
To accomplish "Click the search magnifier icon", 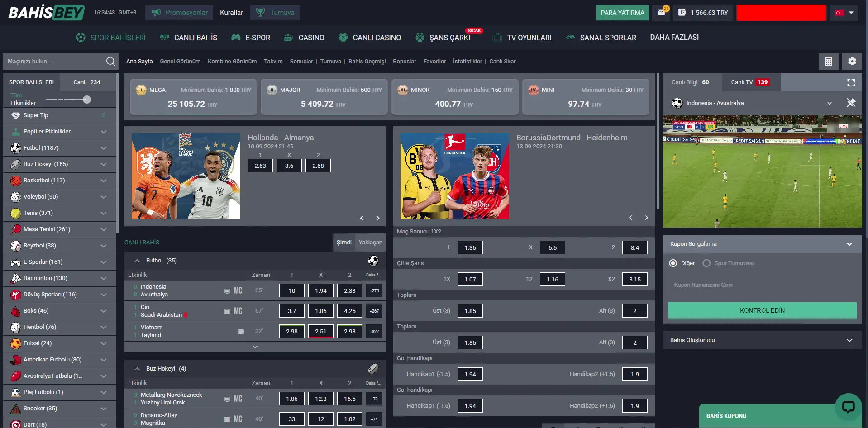I will 110,61.
